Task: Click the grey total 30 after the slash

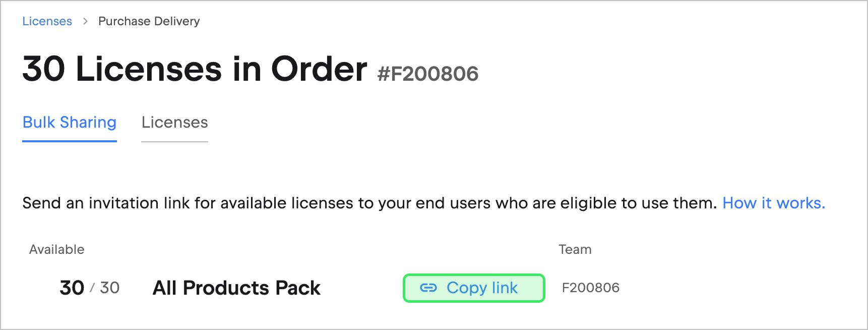Action: click(109, 288)
